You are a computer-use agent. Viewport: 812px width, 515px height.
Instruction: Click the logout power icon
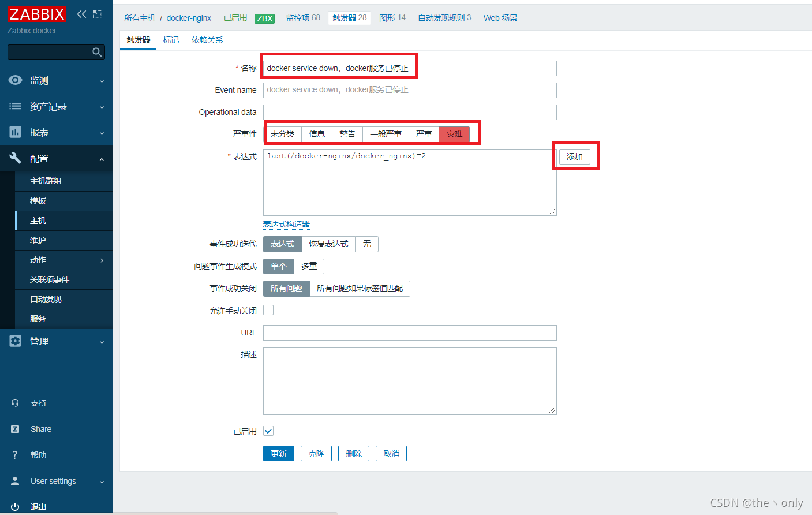(15, 507)
